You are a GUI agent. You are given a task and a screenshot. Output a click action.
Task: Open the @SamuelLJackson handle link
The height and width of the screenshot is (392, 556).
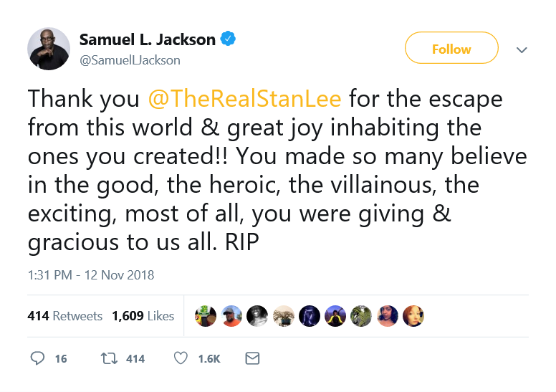tap(130, 60)
